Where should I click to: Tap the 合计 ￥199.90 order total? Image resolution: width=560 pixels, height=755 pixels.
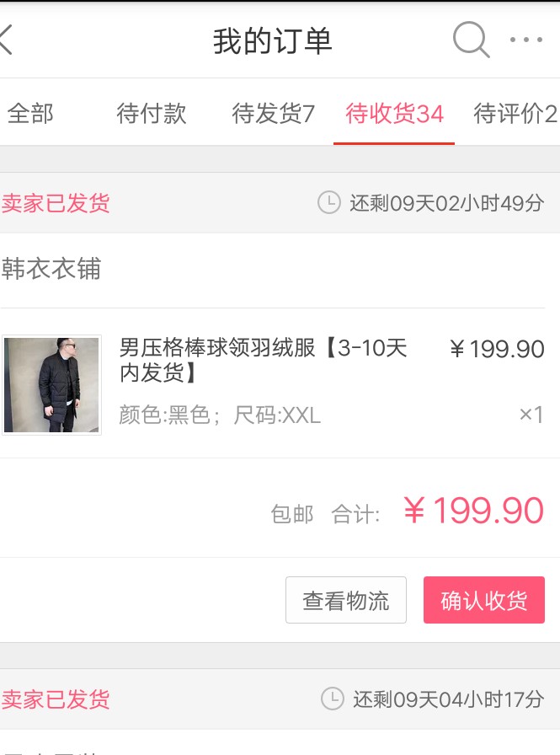[x=438, y=512]
